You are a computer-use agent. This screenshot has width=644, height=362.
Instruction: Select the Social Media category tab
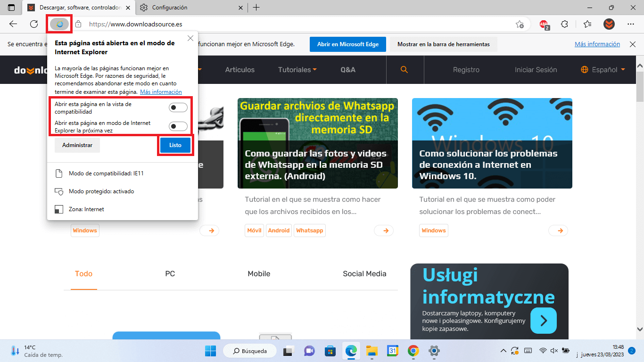coord(364,274)
